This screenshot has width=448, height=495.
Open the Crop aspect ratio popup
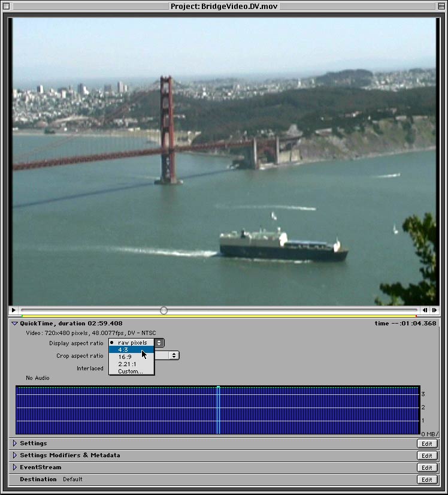coord(174,355)
